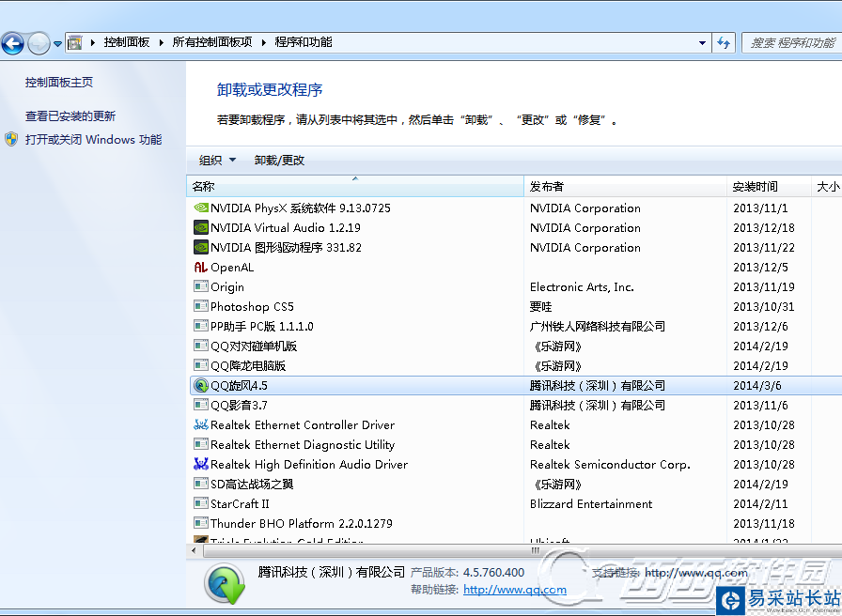Select 所有控制面板项 breadcrumb
842x616 pixels.
click(x=212, y=42)
